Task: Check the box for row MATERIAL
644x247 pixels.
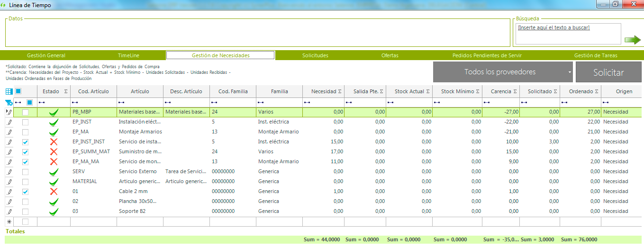Action: [25, 182]
